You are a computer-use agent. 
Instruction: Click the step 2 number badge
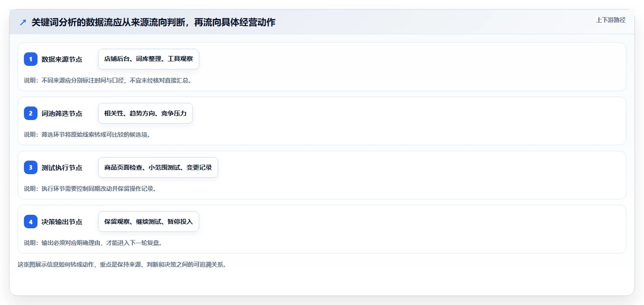coord(31,113)
